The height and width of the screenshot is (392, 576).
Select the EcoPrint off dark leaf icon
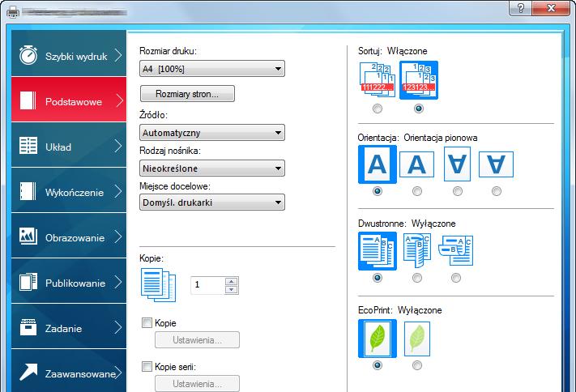[378, 339]
